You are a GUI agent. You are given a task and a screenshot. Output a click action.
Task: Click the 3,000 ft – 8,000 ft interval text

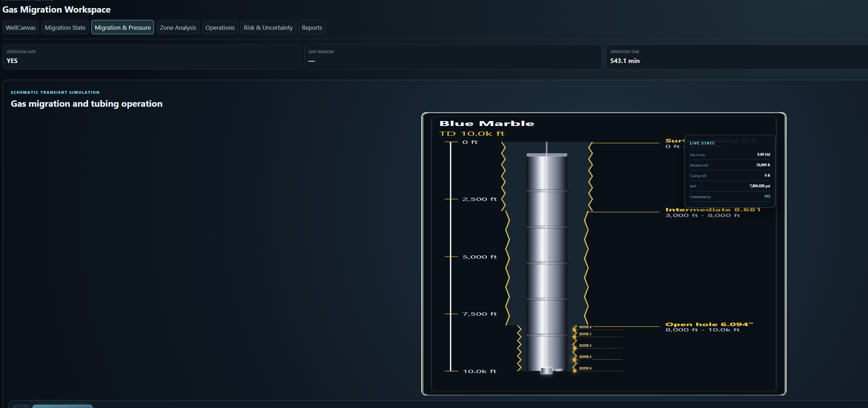click(x=702, y=216)
